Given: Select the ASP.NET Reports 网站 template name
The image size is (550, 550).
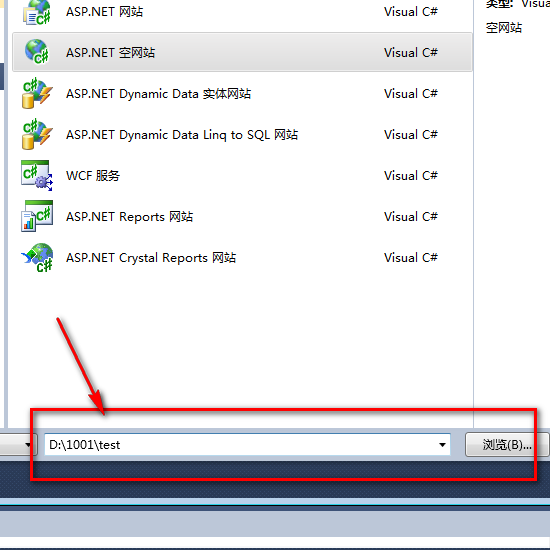Looking at the screenshot, I should pos(129,217).
